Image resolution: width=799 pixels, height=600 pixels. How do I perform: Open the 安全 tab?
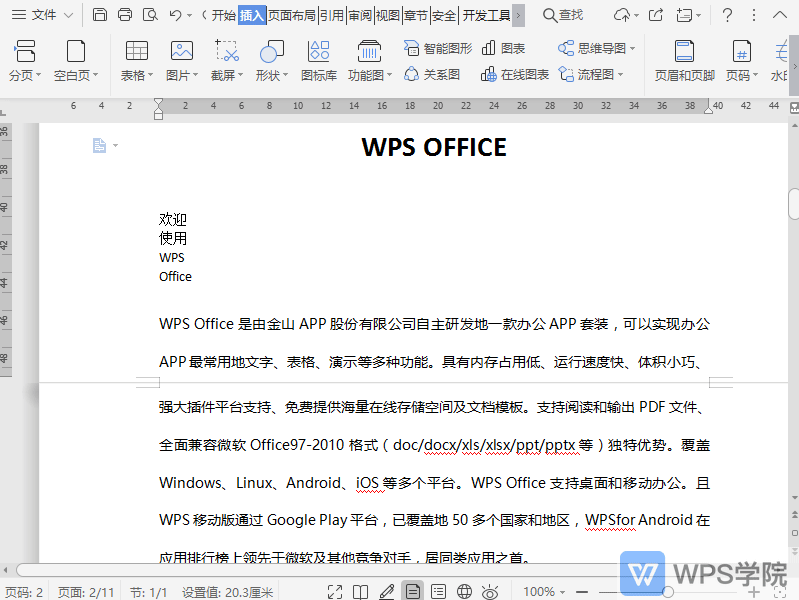click(444, 15)
